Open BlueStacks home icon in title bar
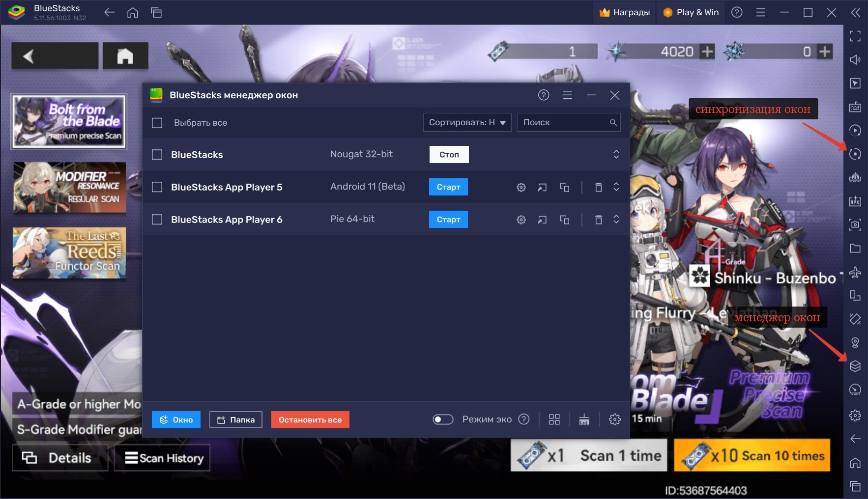 133,13
